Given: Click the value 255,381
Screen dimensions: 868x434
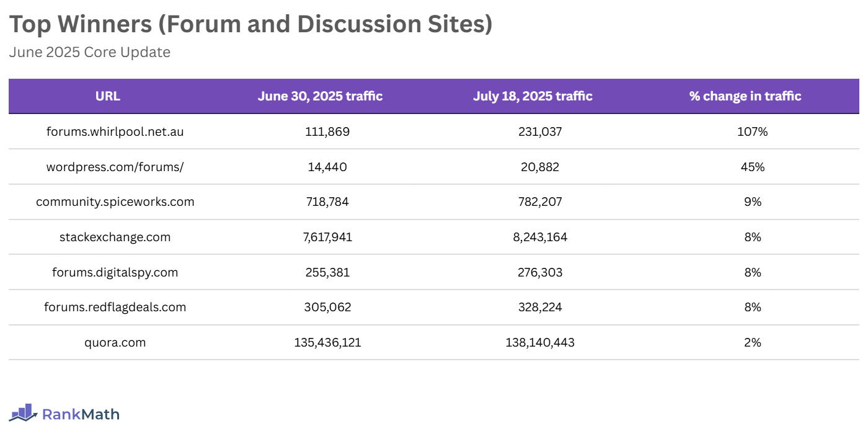Looking at the screenshot, I should 327,272.
